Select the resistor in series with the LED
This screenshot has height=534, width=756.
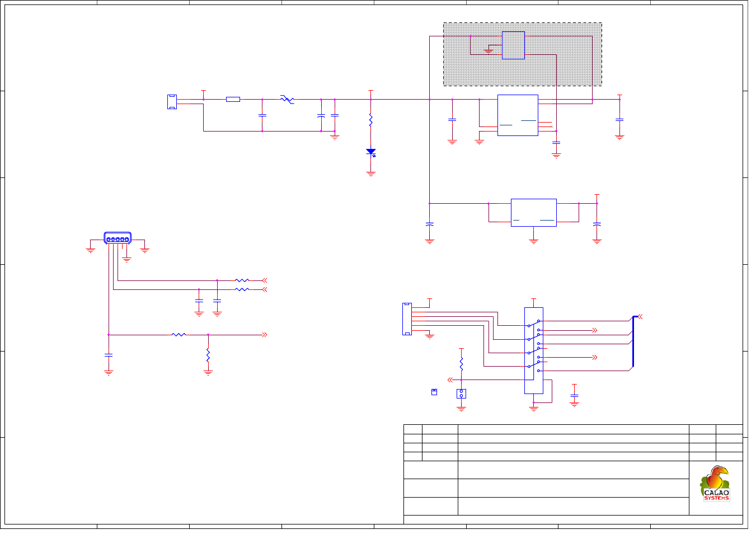pos(371,119)
